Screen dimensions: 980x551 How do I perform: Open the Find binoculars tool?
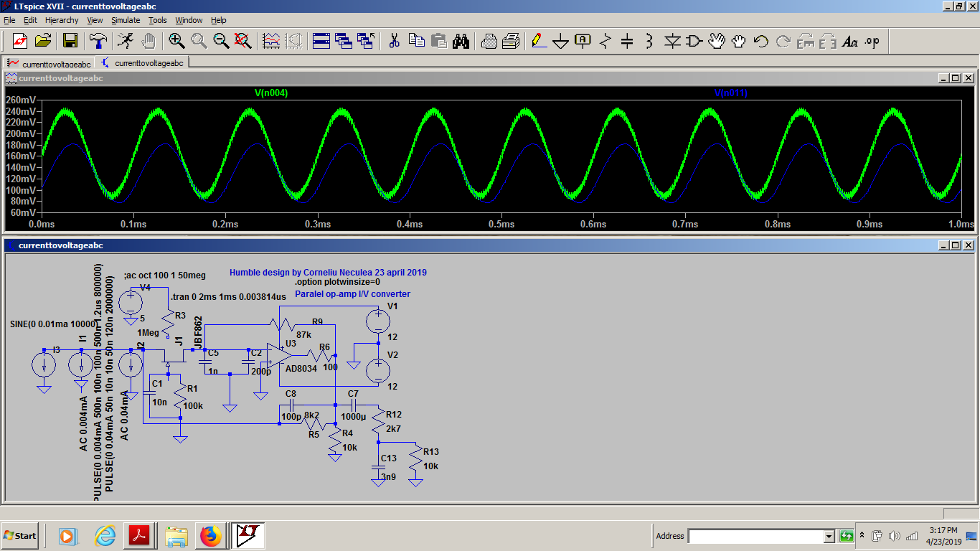tap(461, 41)
